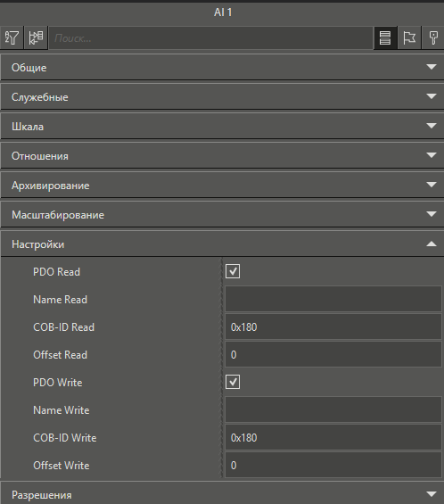
Task: Edit the Offset Write value field
Action: 333,465
